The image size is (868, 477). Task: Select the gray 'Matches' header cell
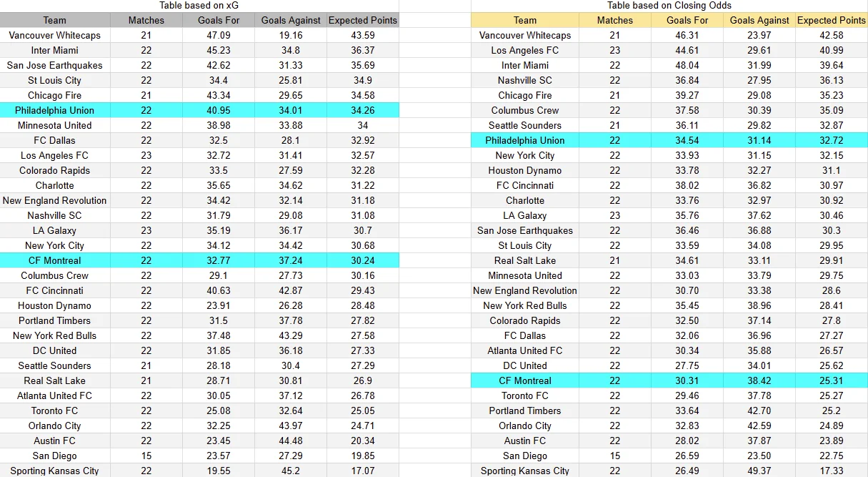click(x=146, y=20)
